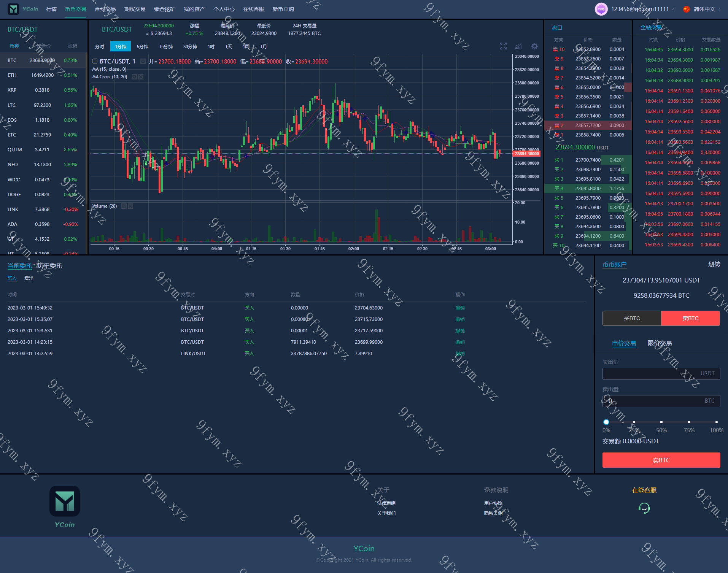
Task: Open the chart indicators icon
Action: 518,46
